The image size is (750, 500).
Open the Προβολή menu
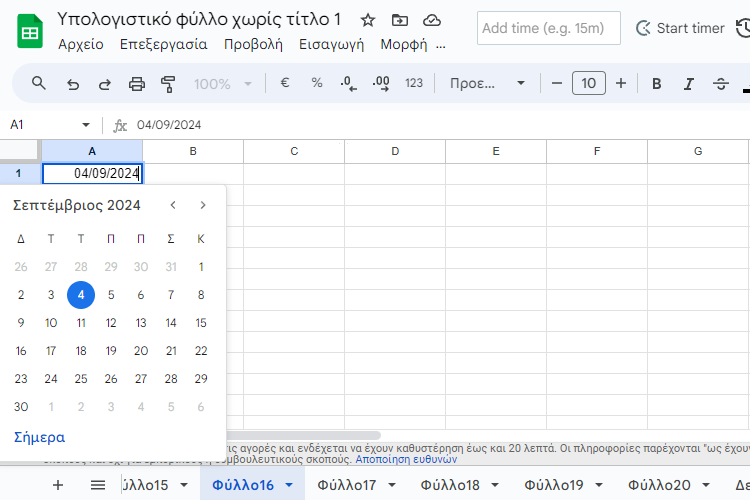tap(253, 44)
